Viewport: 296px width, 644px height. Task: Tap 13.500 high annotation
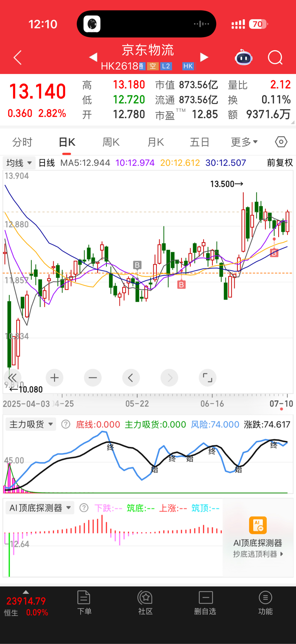pos(227,184)
